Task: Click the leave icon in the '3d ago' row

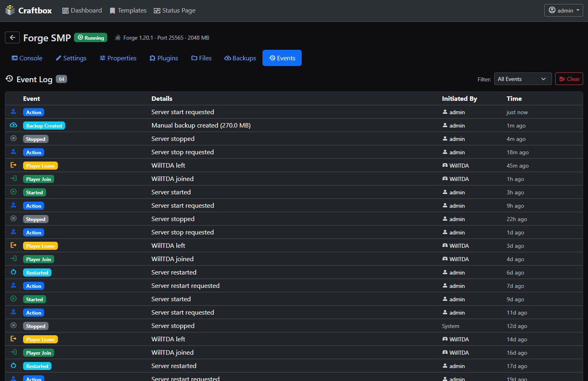Action: (13, 245)
